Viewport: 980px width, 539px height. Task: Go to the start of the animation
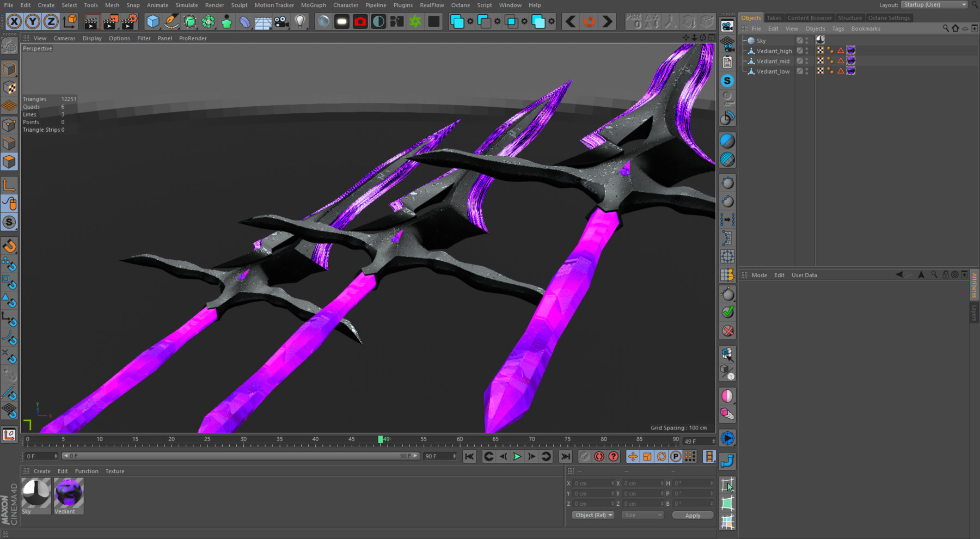[469, 457]
